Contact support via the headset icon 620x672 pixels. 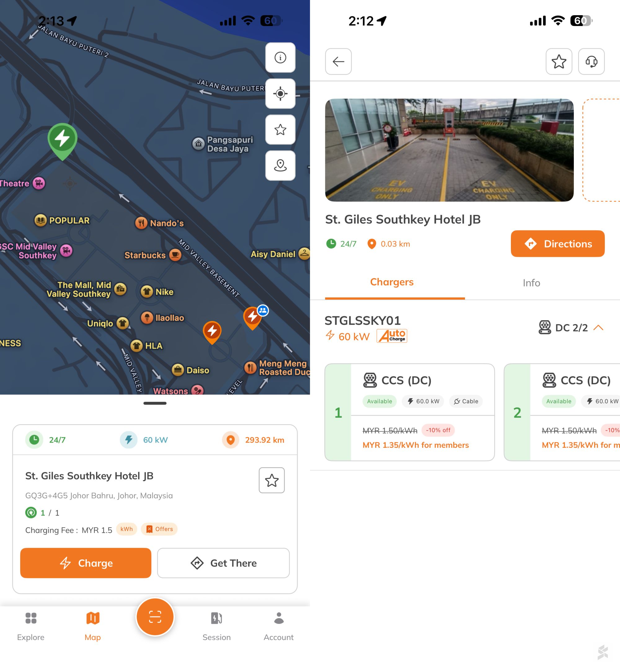(591, 61)
